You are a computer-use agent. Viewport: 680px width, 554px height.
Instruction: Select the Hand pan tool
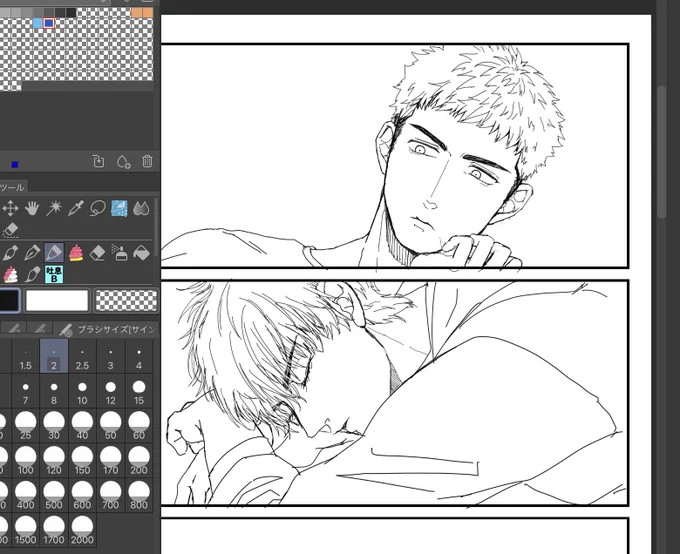(x=32, y=209)
